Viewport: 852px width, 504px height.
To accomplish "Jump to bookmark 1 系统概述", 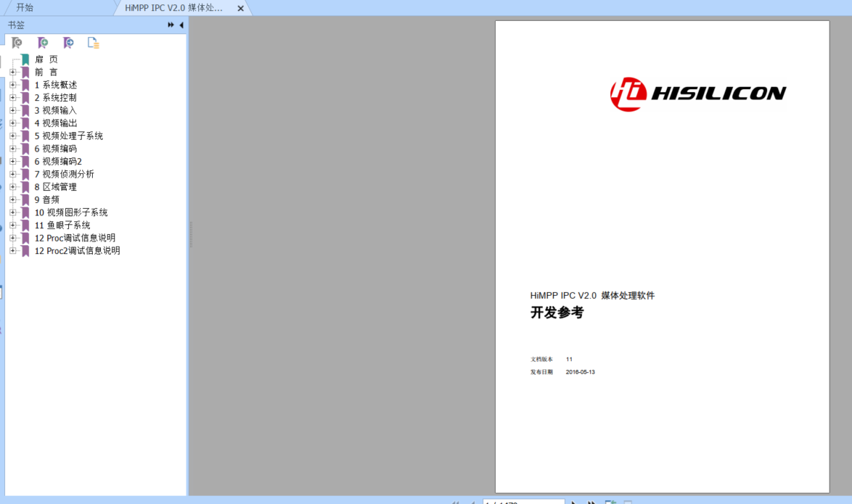I will click(56, 85).
